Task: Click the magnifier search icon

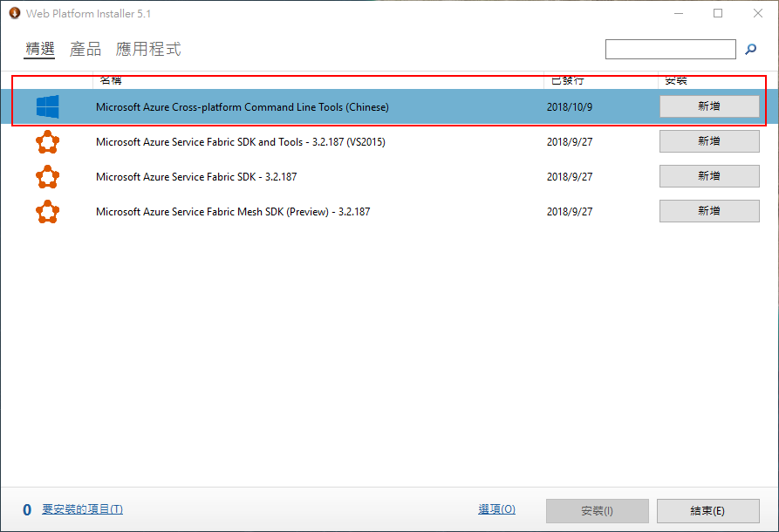Action: (751, 49)
